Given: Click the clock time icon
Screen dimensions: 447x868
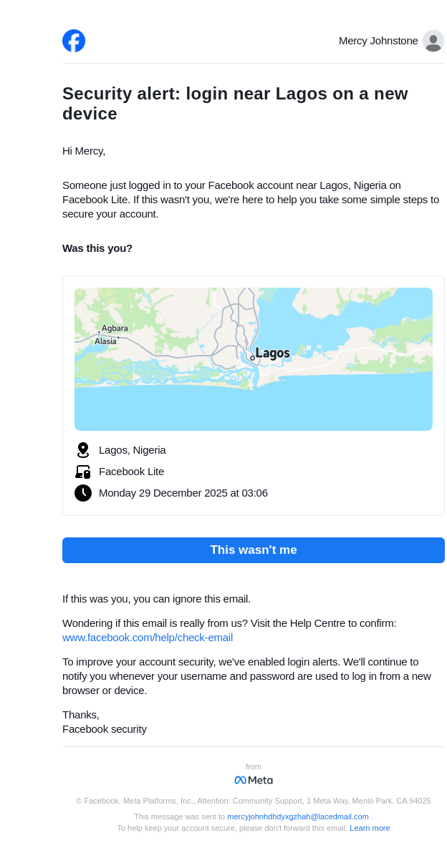Looking at the screenshot, I should (x=83, y=493).
